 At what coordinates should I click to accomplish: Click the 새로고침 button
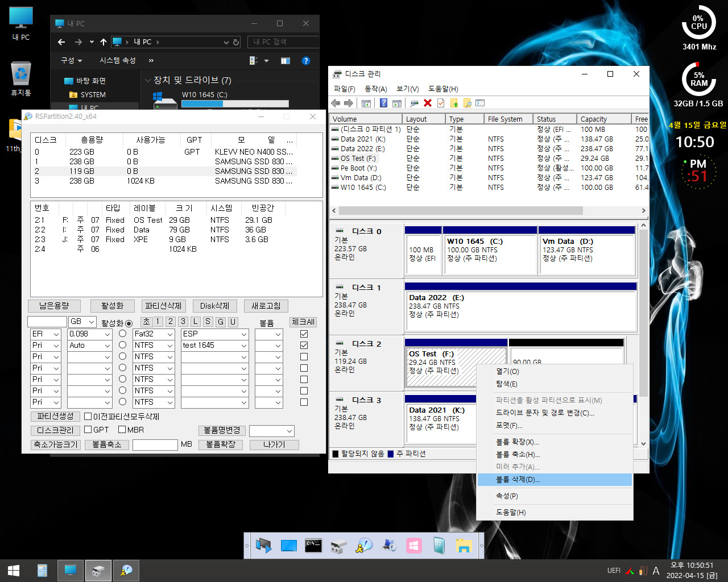(266, 306)
